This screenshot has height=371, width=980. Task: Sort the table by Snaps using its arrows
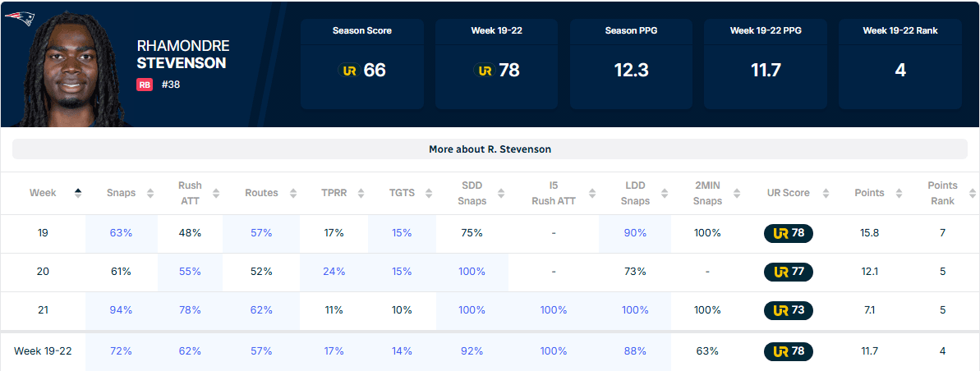(150, 193)
